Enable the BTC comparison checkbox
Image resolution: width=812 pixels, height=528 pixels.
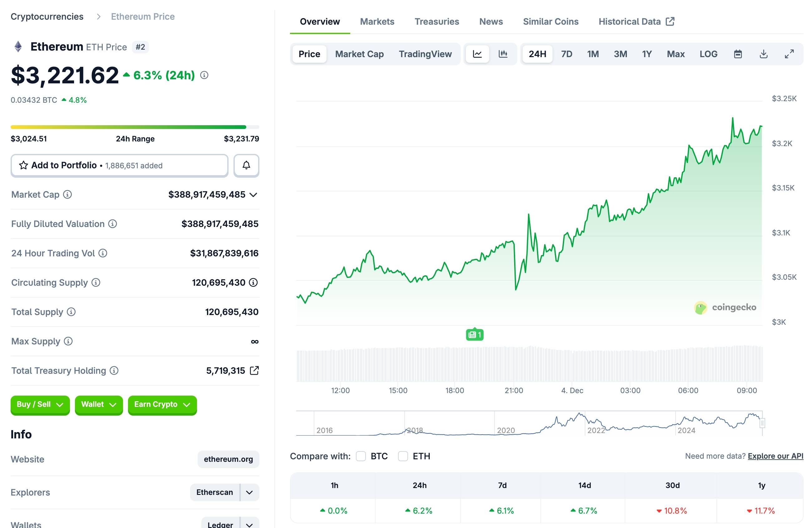361,456
